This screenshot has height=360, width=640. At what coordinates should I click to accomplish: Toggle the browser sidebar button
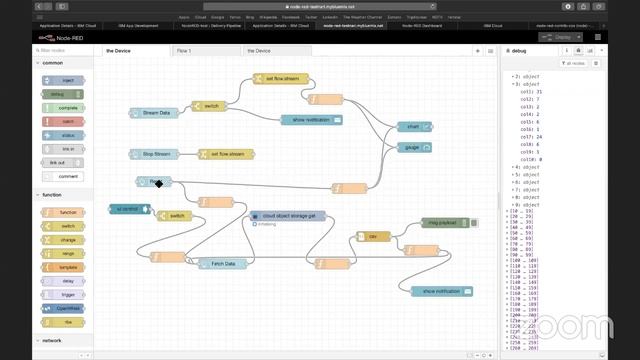point(62,6)
